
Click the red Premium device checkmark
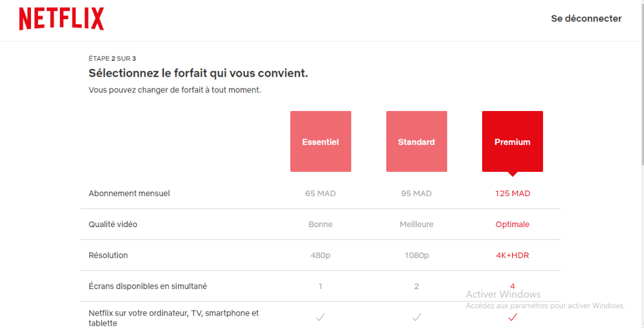coord(512,317)
